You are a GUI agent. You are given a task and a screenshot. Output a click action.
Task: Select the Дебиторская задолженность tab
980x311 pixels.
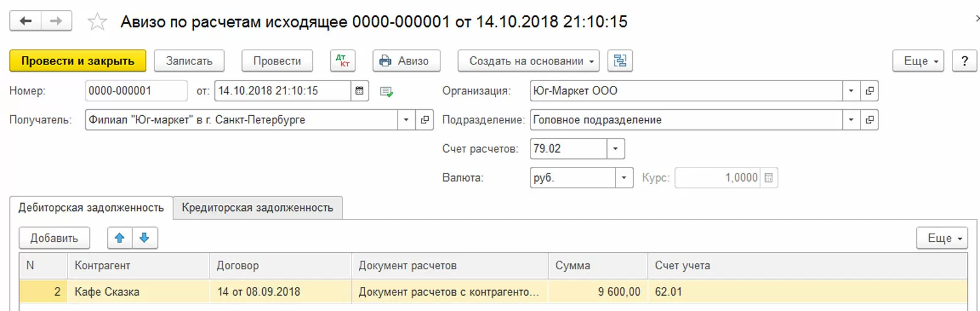[x=91, y=208]
